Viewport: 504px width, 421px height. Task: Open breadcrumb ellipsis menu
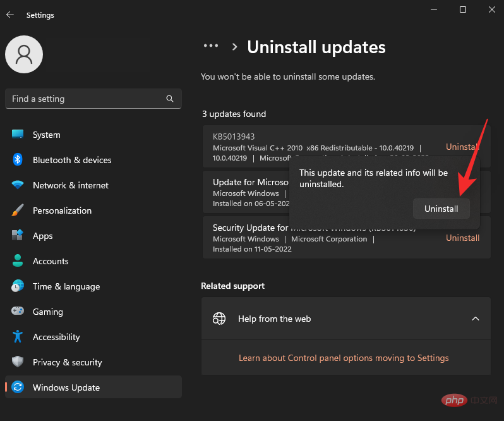click(x=210, y=46)
